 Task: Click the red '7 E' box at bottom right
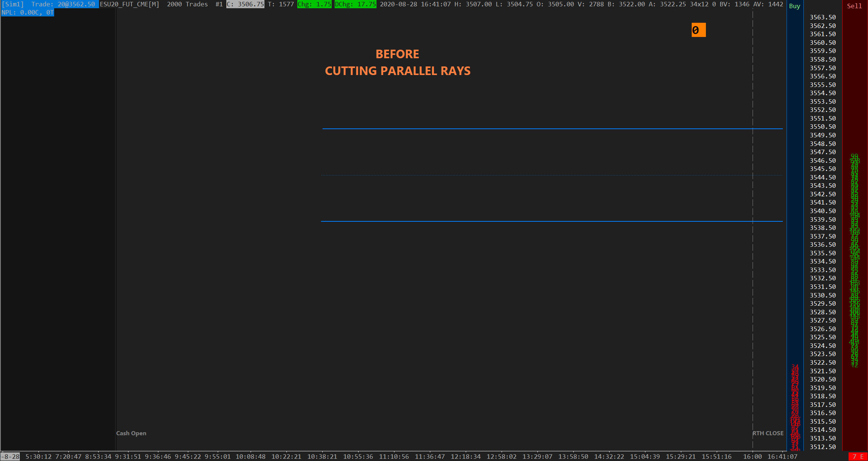(858, 457)
